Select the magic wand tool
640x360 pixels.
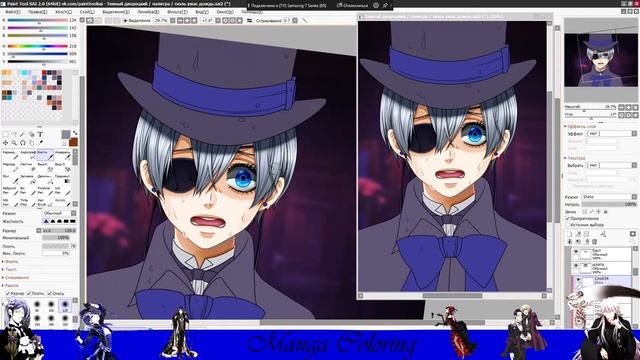[x=22, y=134]
